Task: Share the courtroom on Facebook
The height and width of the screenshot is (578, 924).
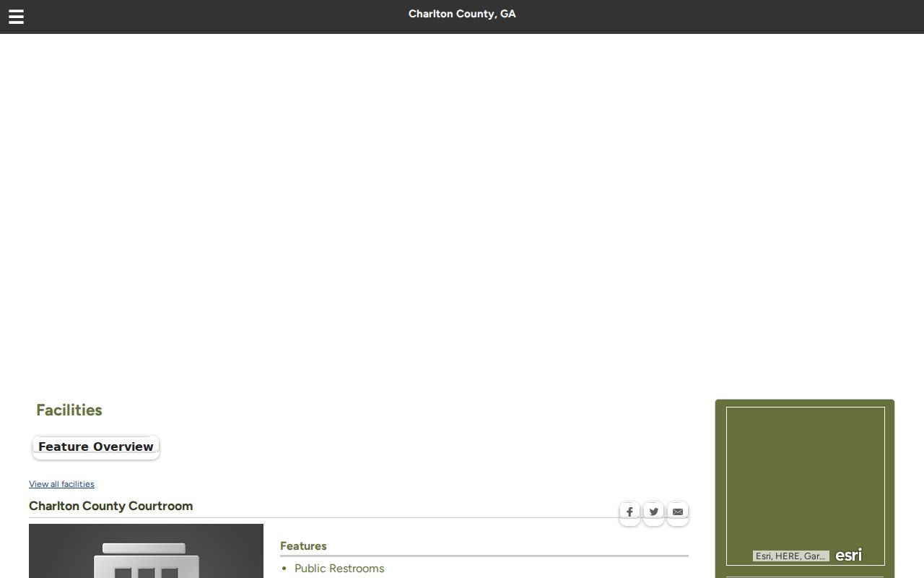Action: pyautogui.click(x=629, y=512)
